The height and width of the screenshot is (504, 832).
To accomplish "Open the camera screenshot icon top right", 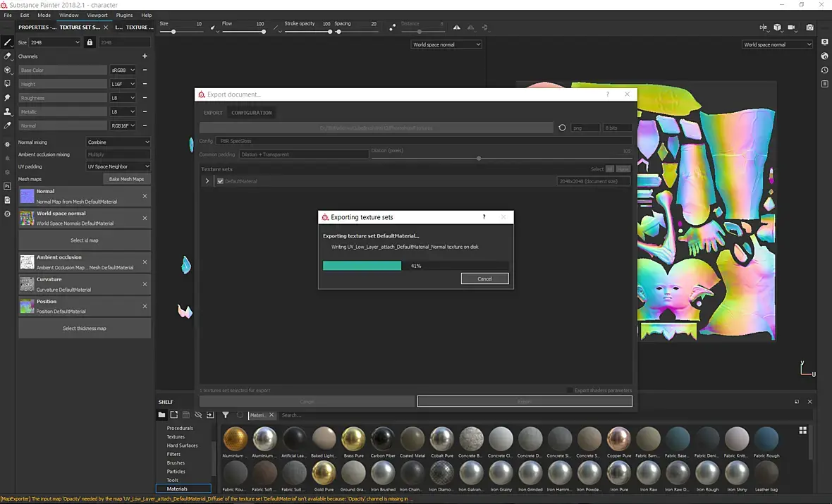I will coord(809,27).
